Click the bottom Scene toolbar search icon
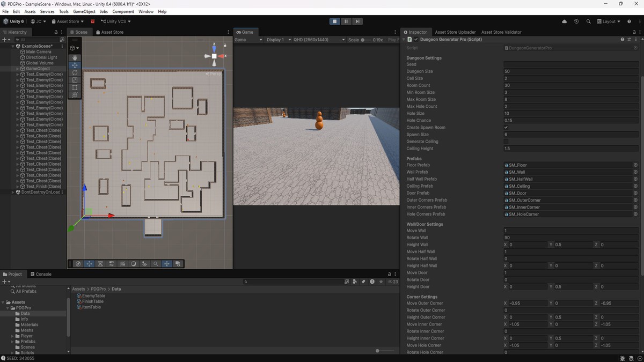Screen dimensions: 644x362 click(156, 264)
